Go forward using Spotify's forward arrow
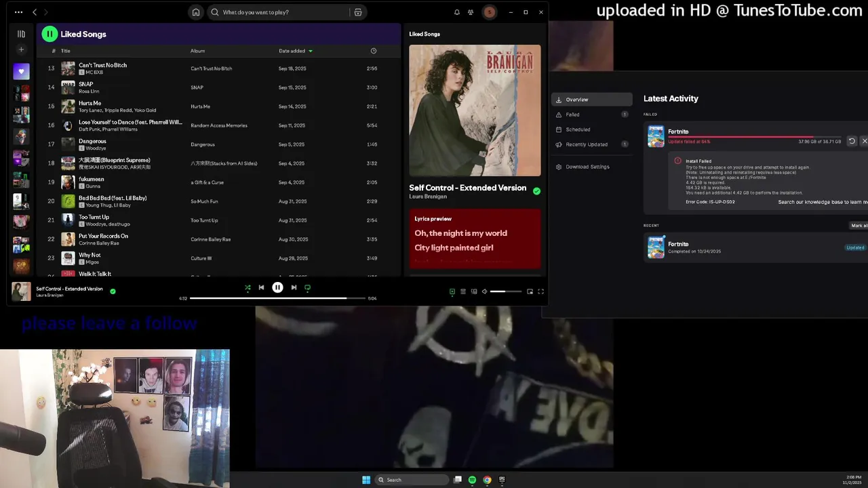868x488 pixels. [46, 12]
